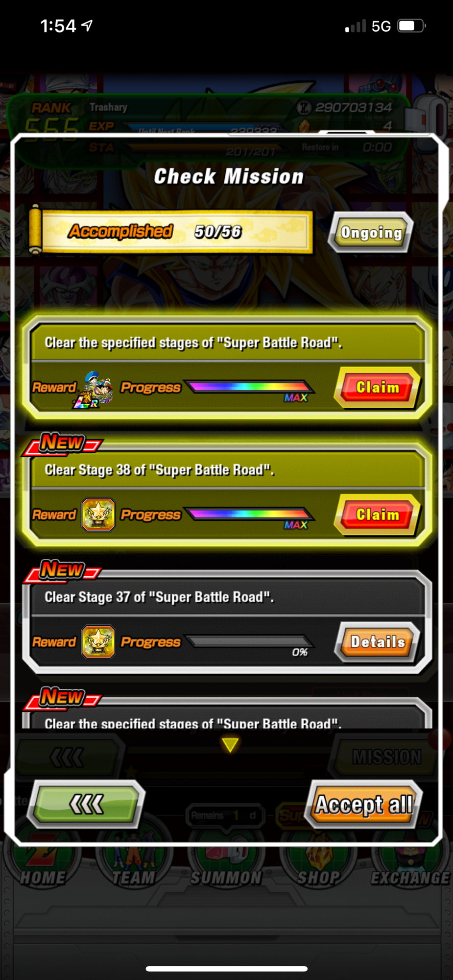Tap the cellular signal bars icon
Image resolution: width=453 pixels, height=980 pixels.
pyautogui.click(x=356, y=26)
